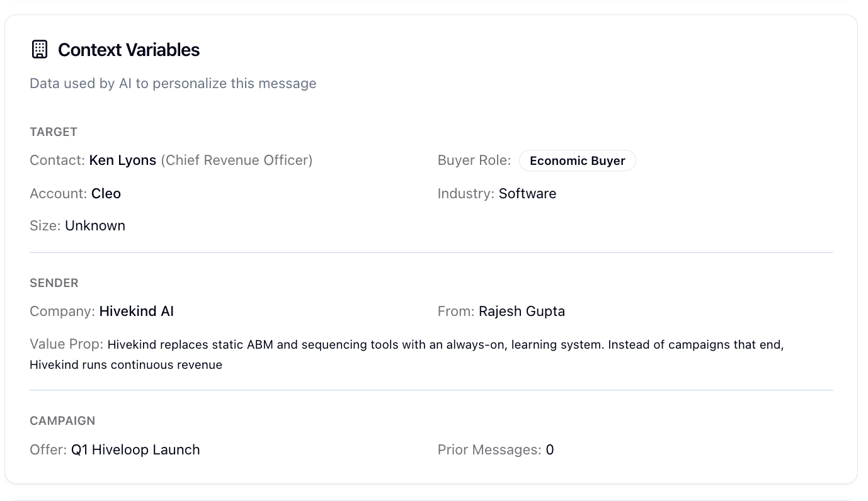This screenshot has height=501, width=868.
Task: Click the Value Prop label
Action: [x=66, y=344]
